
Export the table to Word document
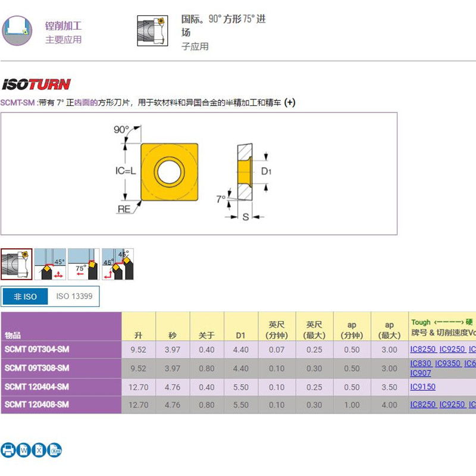point(24,450)
